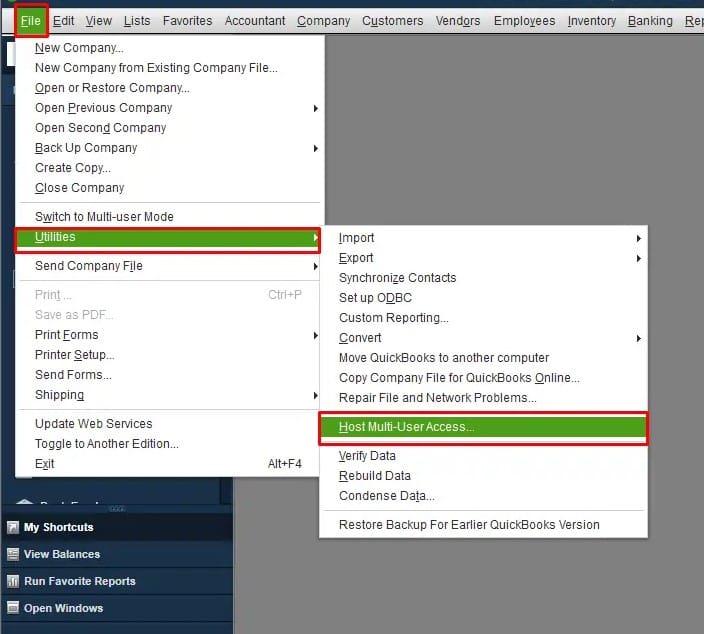Viewport: 704px width, 634px height.
Task: Expand the Utilities submenu
Action: click(x=168, y=238)
